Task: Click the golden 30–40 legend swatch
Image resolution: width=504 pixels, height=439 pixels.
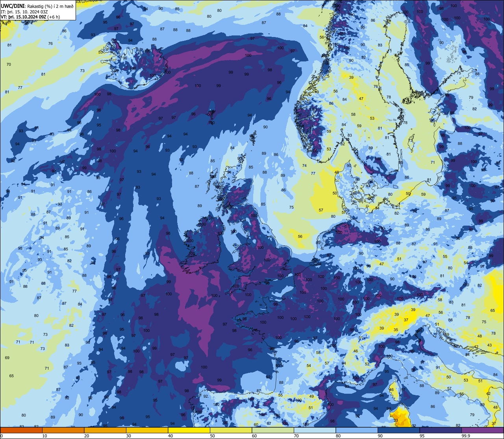Action: 147,430
